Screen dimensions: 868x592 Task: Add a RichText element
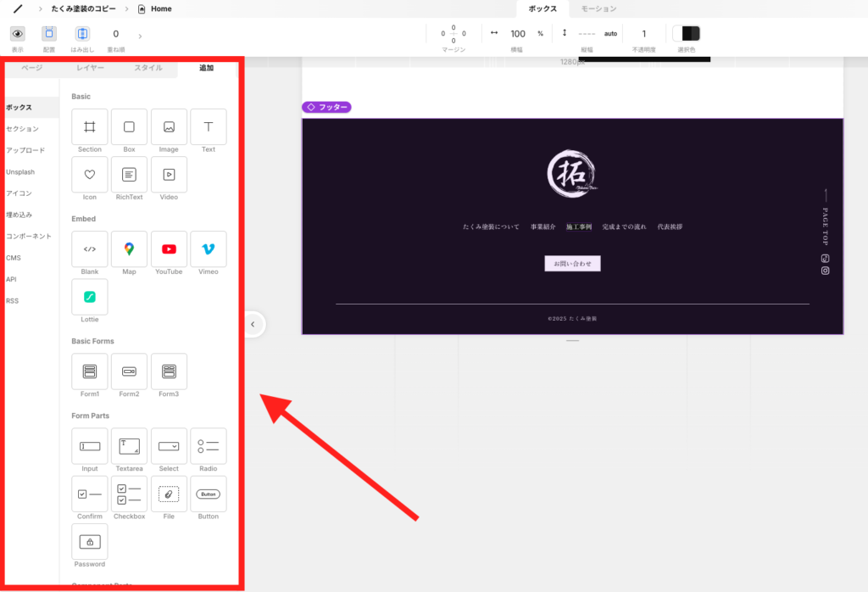[x=129, y=175]
